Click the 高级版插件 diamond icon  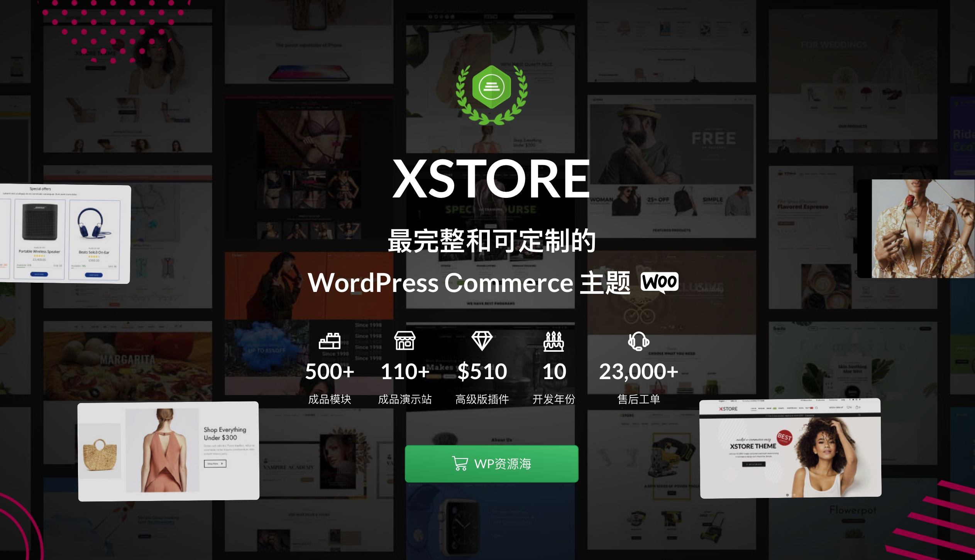pyautogui.click(x=481, y=341)
